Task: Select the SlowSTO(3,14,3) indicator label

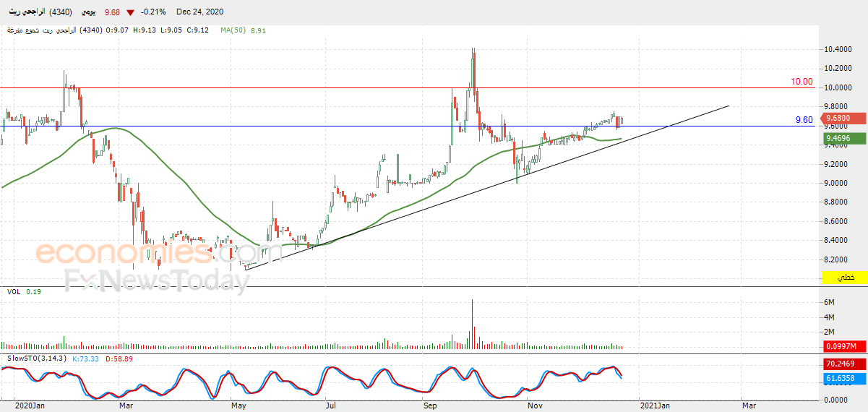Action: (x=38, y=358)
